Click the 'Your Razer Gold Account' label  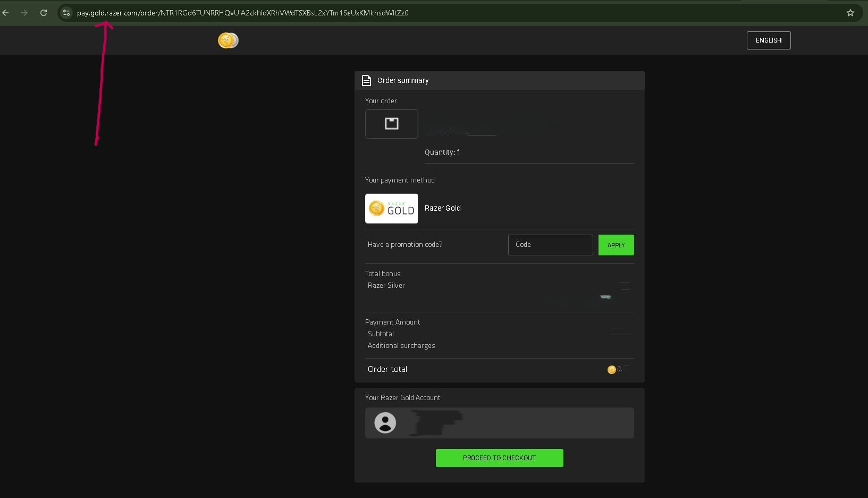click(x=403, y=397)
